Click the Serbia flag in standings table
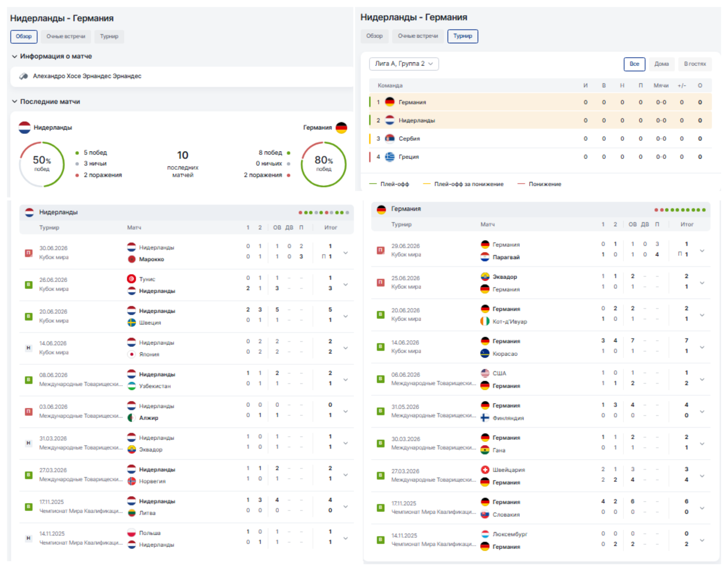This screenshot has height=571, width=728. tap(390, 138)
